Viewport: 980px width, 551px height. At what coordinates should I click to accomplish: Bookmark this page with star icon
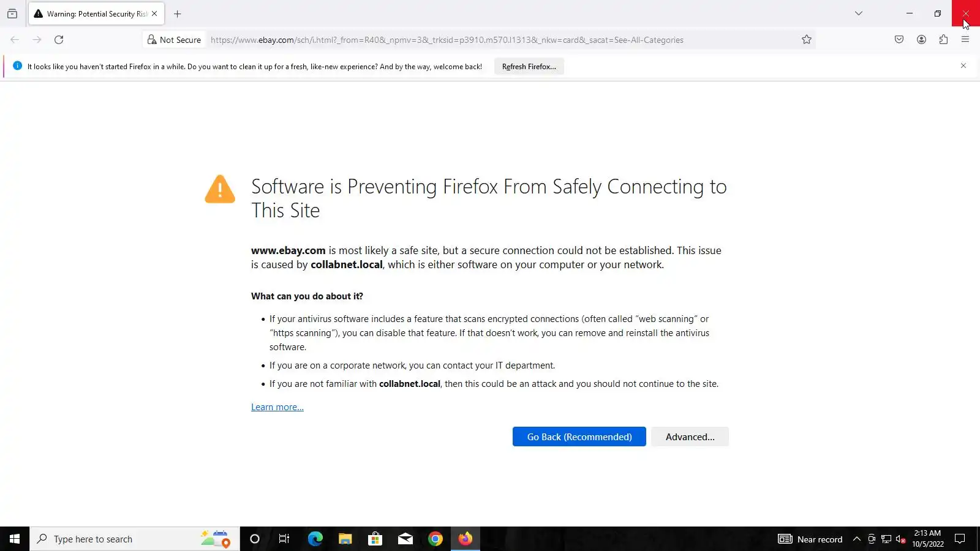tap(807, 40)
